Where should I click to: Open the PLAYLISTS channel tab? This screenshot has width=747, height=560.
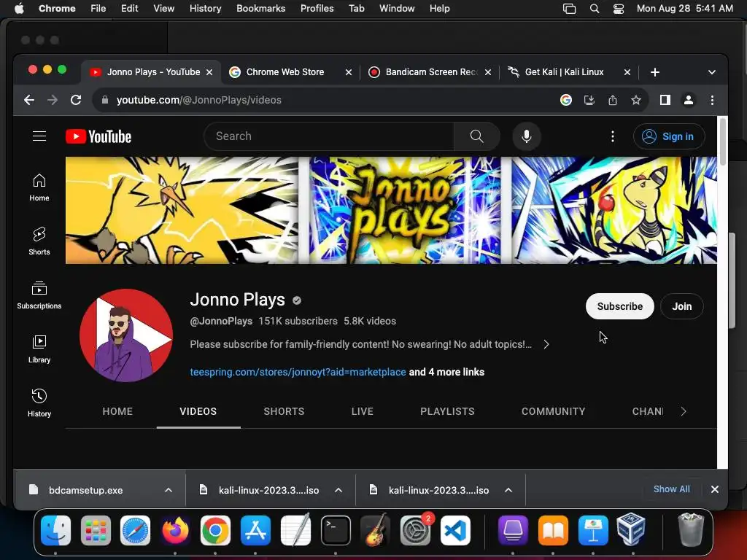coord(447,411)
